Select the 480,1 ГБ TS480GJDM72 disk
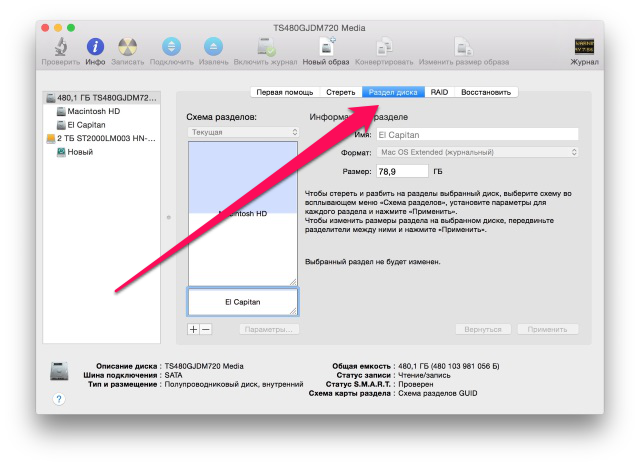The image size is (640, 466). click(x=102, y=98)
